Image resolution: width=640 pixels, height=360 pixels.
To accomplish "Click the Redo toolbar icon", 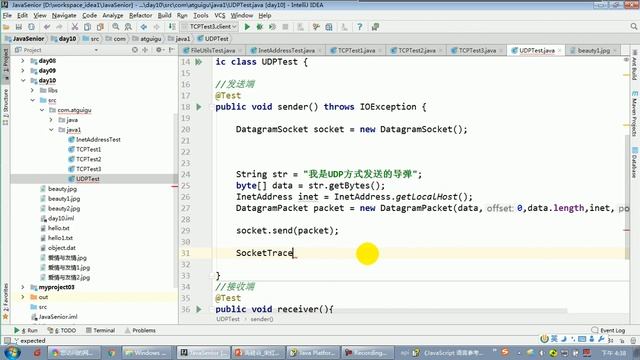I will pos(60,27).
